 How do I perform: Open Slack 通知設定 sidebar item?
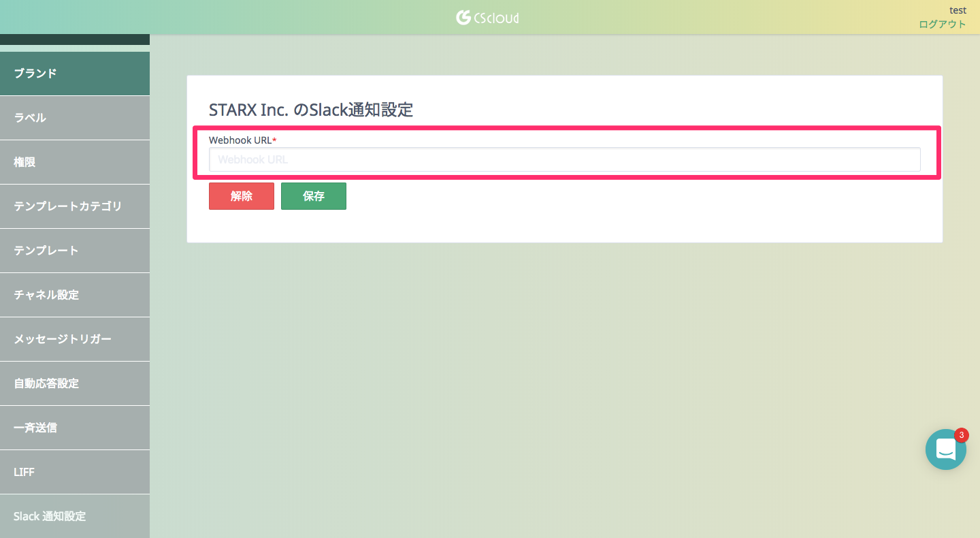(x=75, y=516)
